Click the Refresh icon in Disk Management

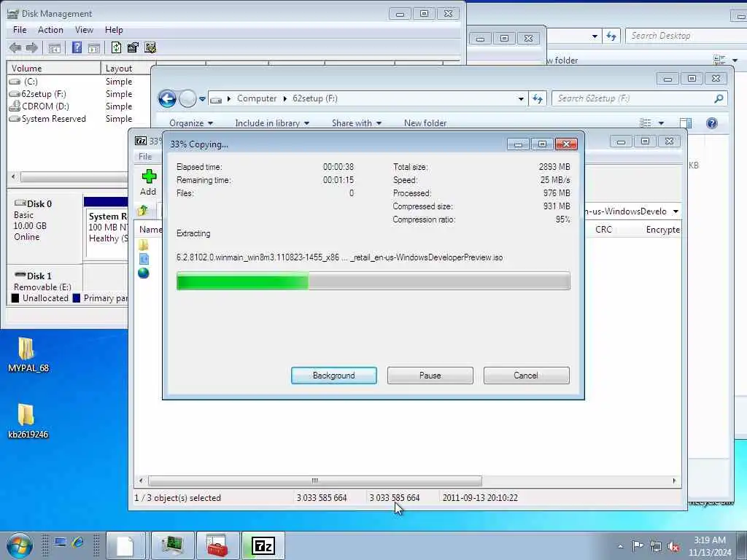click(x=116, y=47)
